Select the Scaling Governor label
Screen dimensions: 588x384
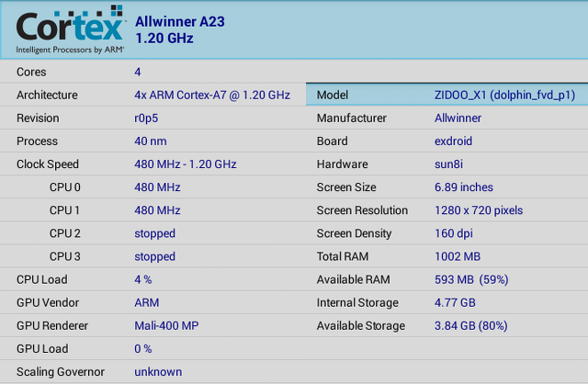pos(61,372)
